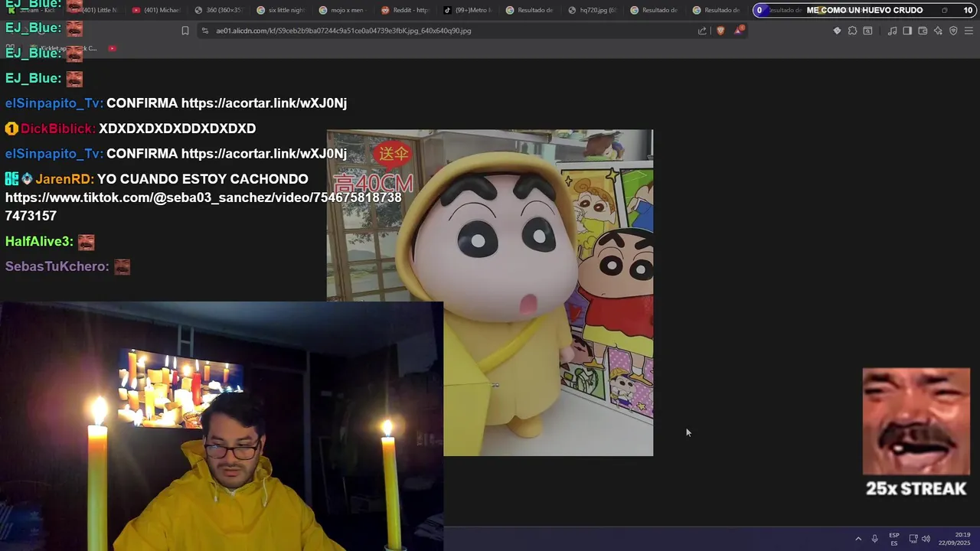Screen dimensions: 980x551
Task: Click the '25x STREAK' label
Action: 916,488
